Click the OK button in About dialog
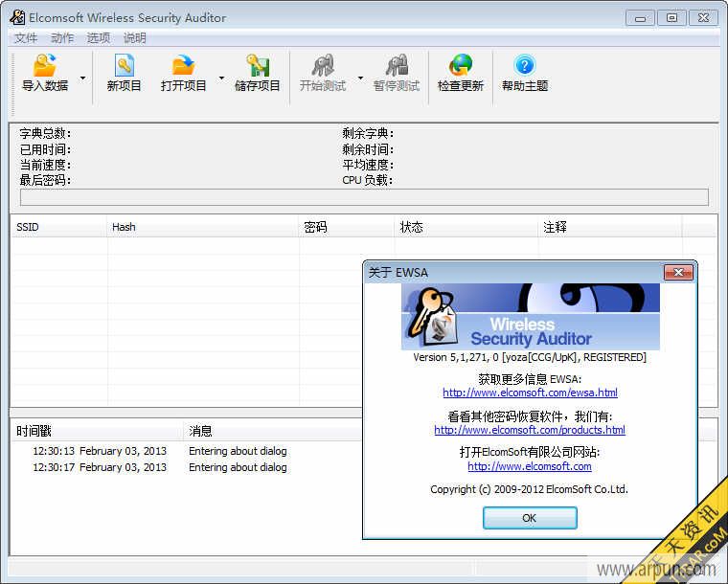This screenshot has width=728, height=584. click(530, 518)
